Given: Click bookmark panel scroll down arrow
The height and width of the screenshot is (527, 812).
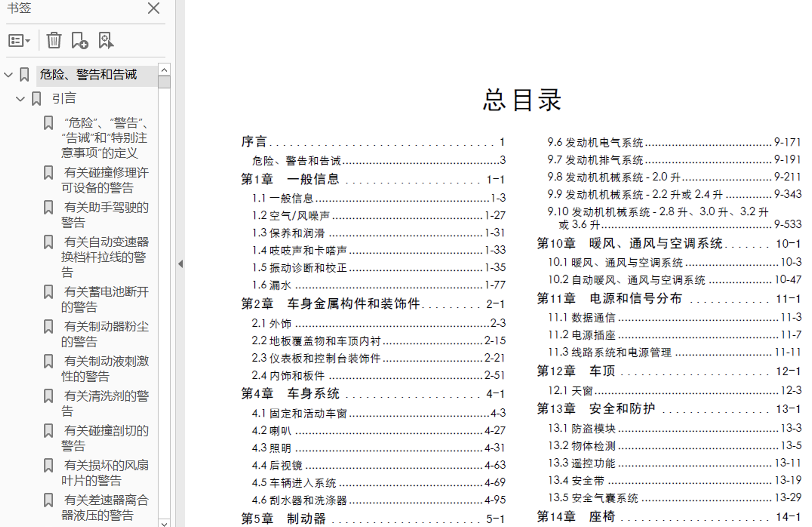Looking at the screenshot, I should (x=164, y=523).
